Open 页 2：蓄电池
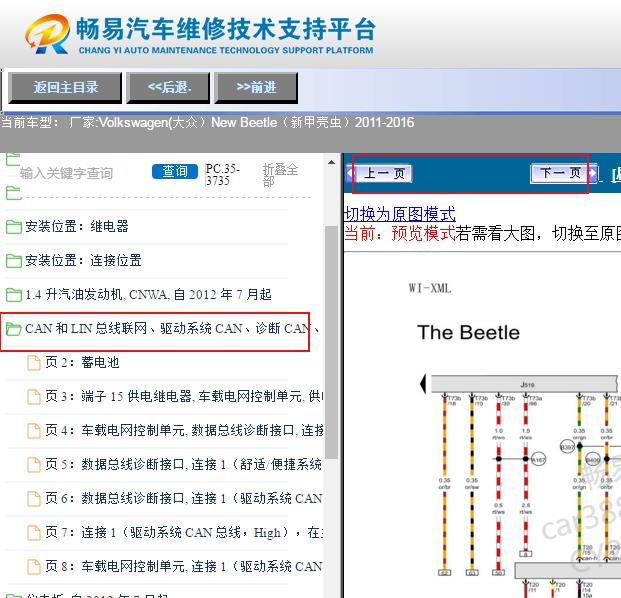 [x=82, y=362]
